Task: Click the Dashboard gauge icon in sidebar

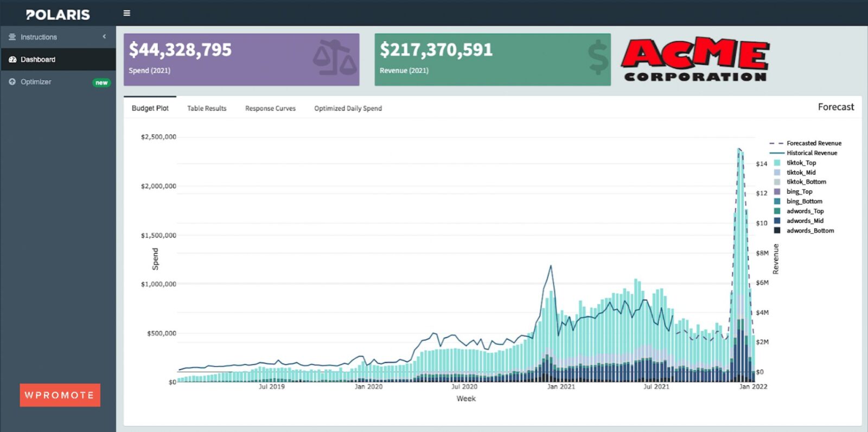Action: tap(12, 59)
